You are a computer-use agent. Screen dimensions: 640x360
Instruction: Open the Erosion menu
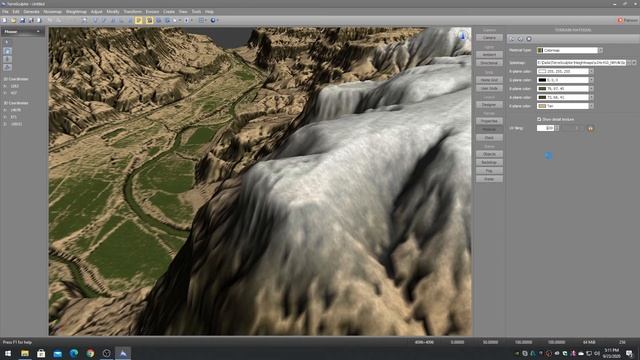152,12
